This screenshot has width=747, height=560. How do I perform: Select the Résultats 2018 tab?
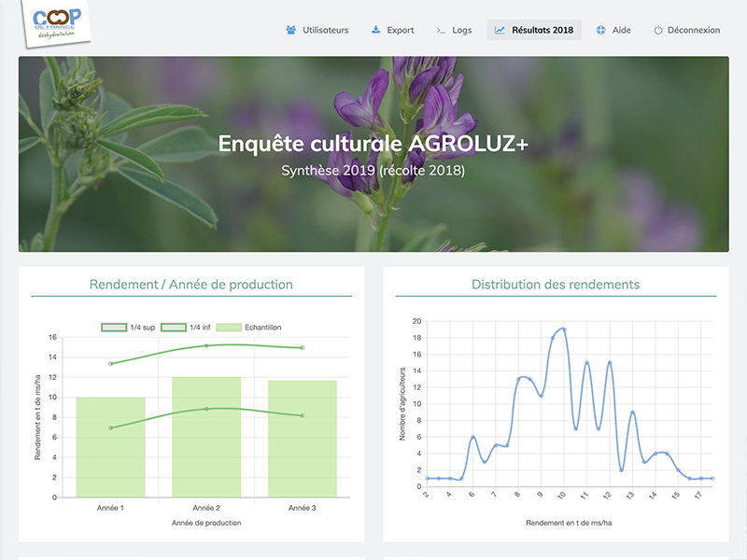click(534, 30)
